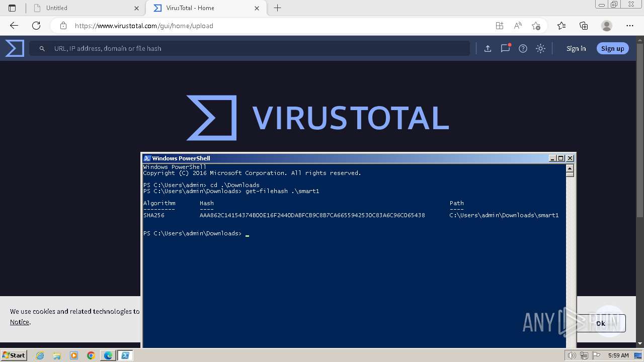Image resolution: width=644 pixels, height=362 pixels.
Task: Go back to the previous page
Action: (x=14, y=26)
